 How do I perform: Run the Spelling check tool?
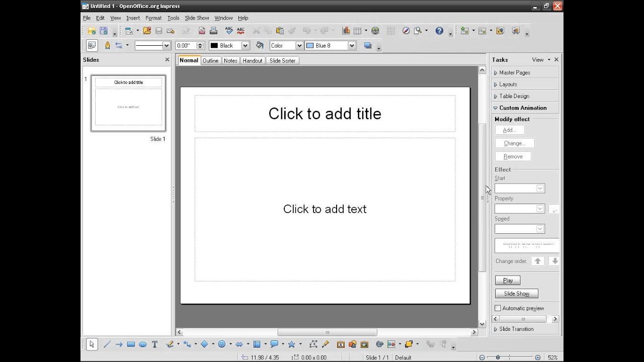tap(229, 31)
